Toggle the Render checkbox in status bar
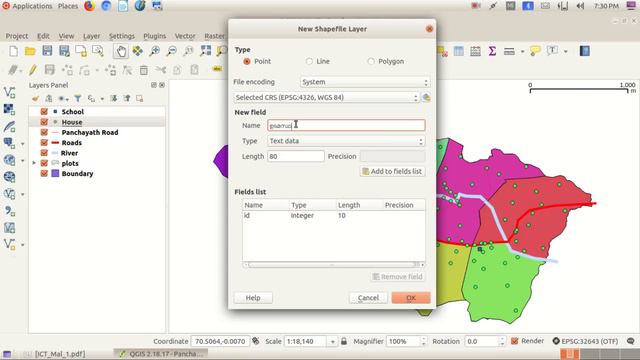The height and width of the screenshot is (360, 640). click(515, 341)
